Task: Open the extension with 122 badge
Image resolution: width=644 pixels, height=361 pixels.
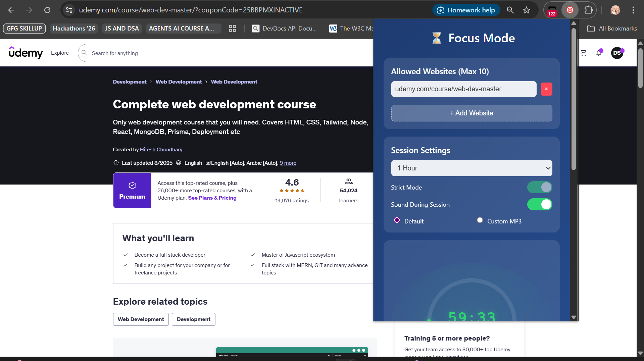Action: point(552,10)
